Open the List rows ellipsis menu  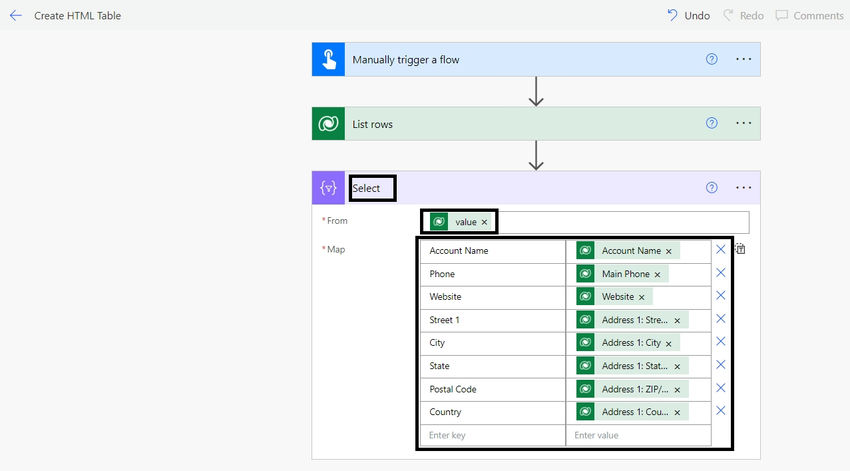743,123
